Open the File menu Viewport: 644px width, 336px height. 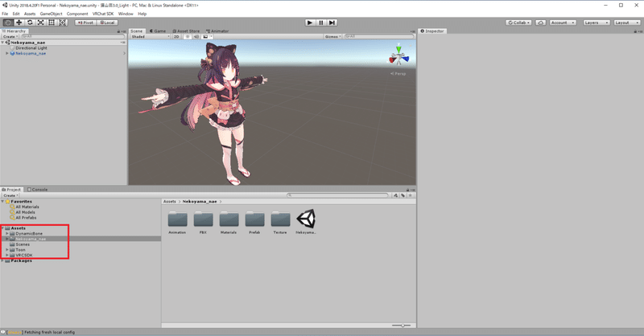pos(5,14)
